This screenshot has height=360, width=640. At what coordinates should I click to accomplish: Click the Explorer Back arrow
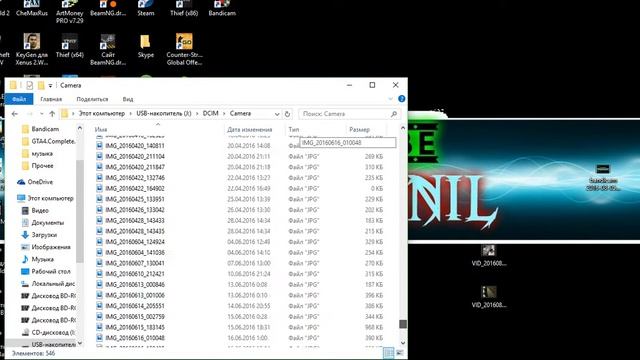(15, 114)
